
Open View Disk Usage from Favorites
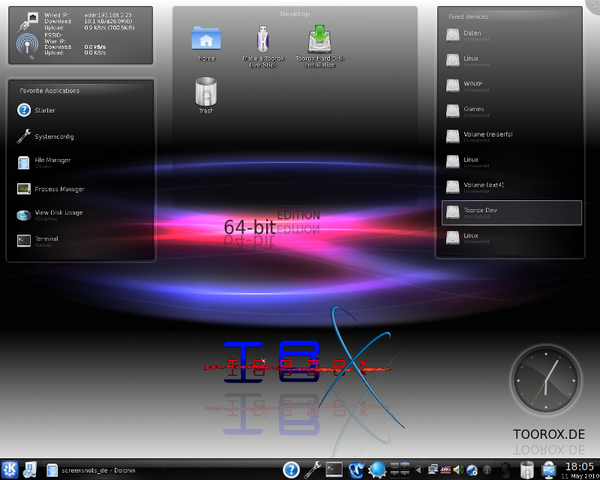59,214
